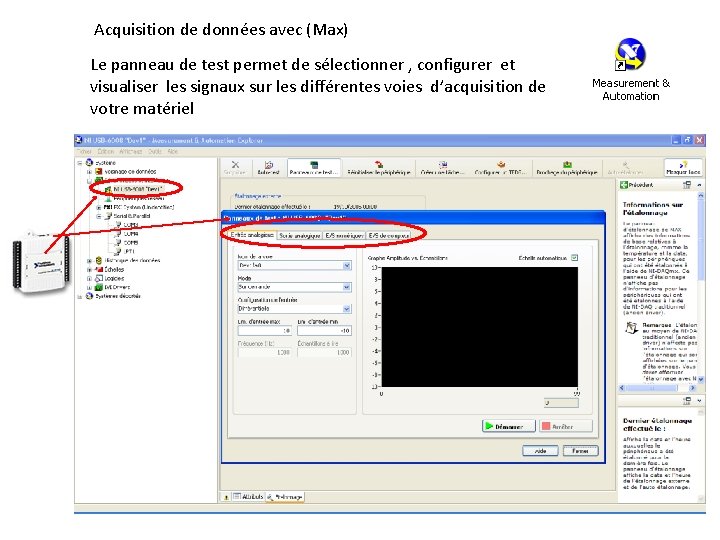Click the Arrêter button
The width and height of the screenshot is (720, 540).
tap(566, 426)
